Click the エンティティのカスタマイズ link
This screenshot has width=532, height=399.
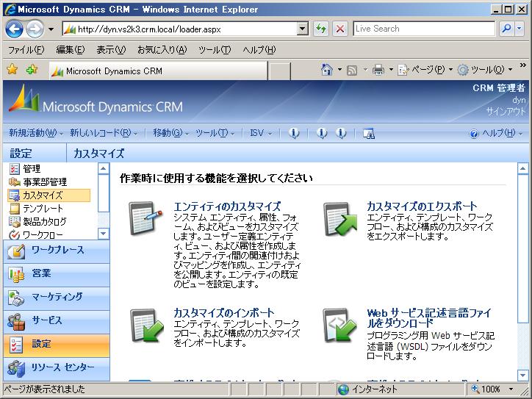[227, 206]
